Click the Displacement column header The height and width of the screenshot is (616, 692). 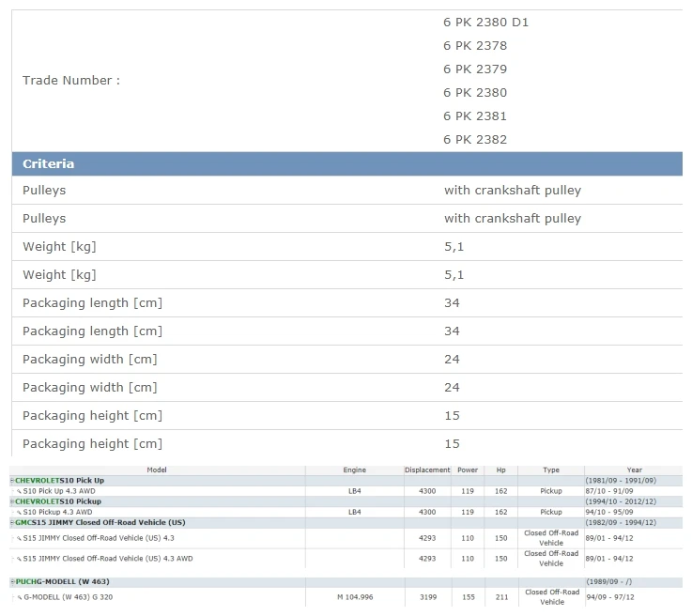(x=427, y=470)
